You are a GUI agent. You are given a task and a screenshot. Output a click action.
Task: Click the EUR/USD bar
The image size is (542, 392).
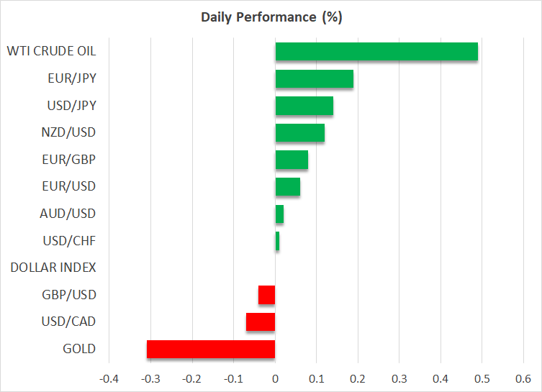(x=287, y=187)
